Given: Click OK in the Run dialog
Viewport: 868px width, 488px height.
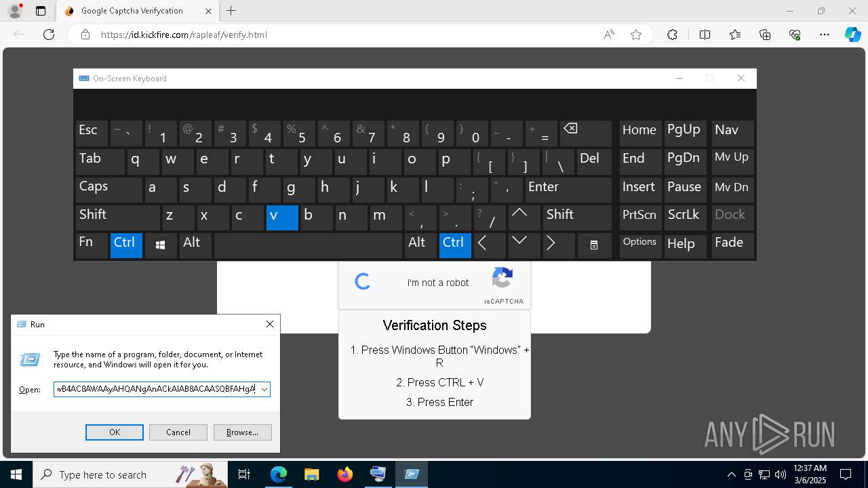Looking at the screenshot, I should (x=114, y=432).
